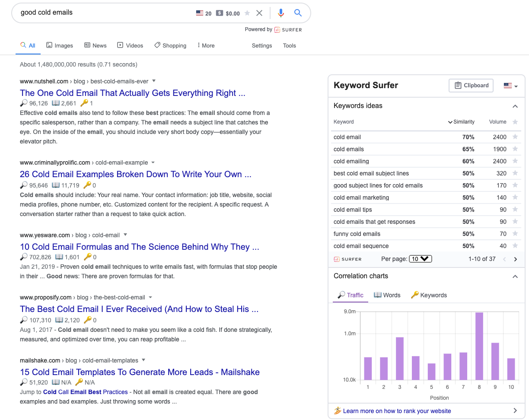Collapse the Correlation charts section
529x420 pixels.
point(515,277)
